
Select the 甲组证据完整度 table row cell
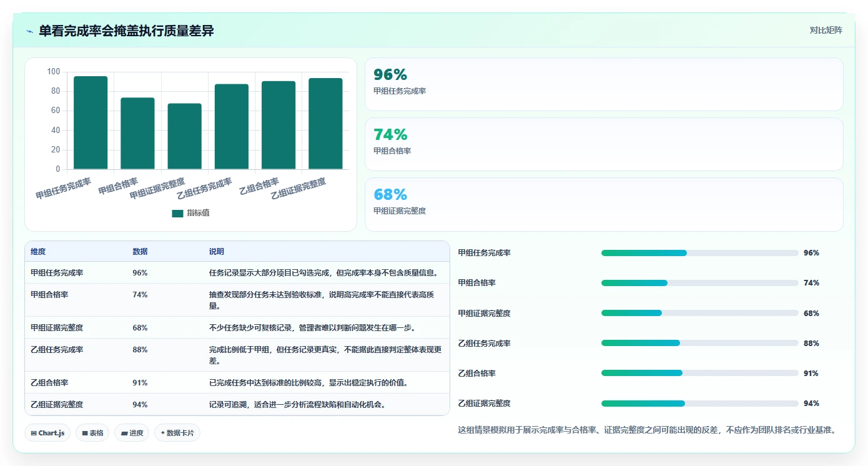57,328
